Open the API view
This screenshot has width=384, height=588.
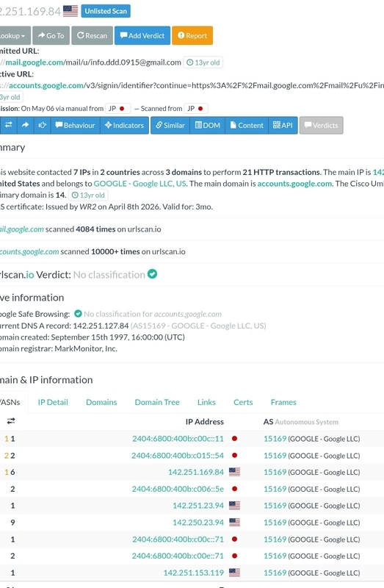pyautogui.click(x=283, y=125)
